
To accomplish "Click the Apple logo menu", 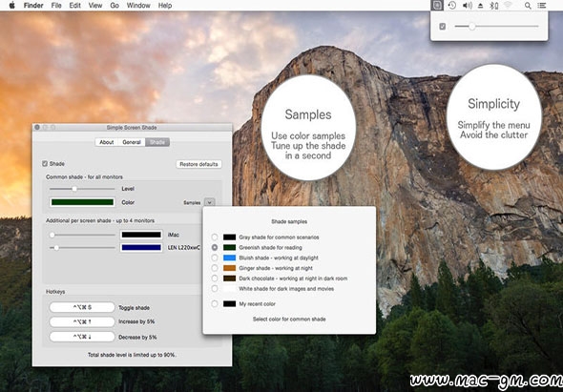I will [x=11, y=5].
